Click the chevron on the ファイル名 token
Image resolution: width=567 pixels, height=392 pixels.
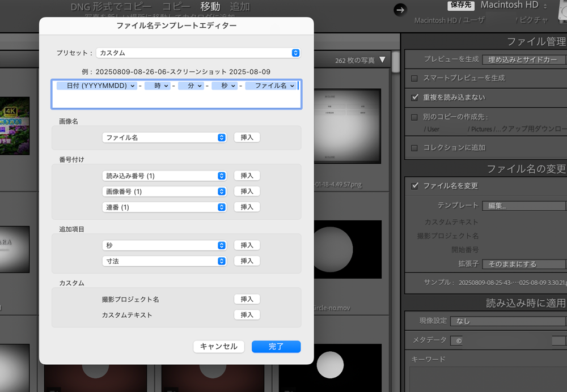pos(292,86)
